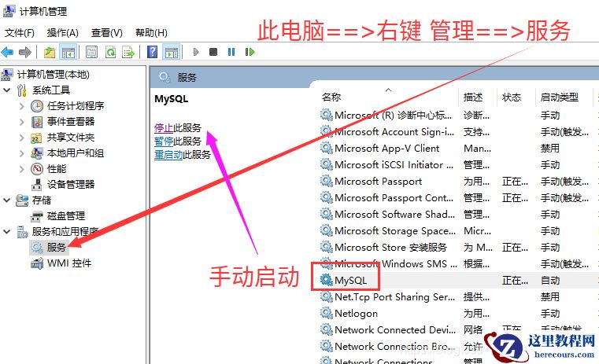Expand the 本地用户和组 node arrow

22,153
